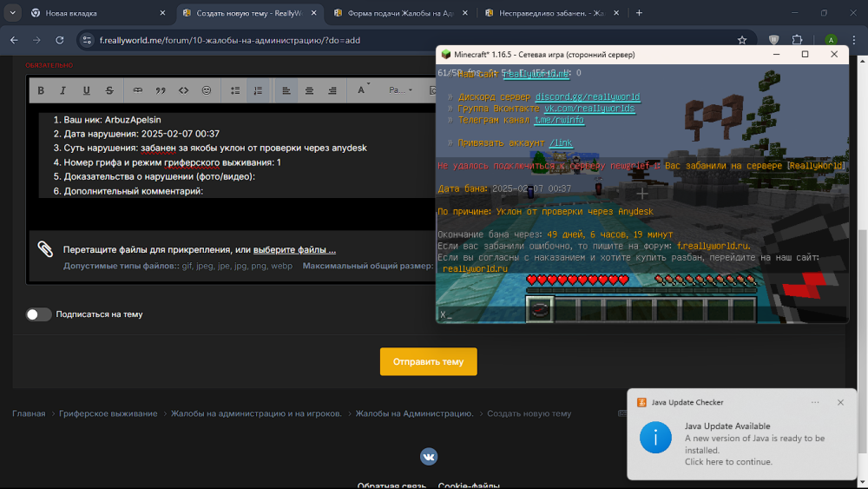
Task: Click the page vertical scrollbar
Action: (863, 340)
